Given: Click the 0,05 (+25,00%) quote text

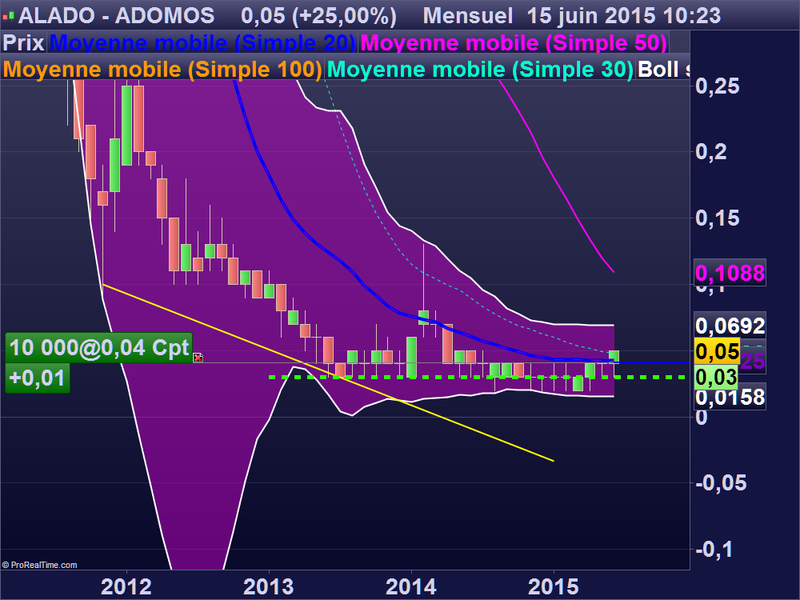Looking at the screenshot, I should (318, 16).
